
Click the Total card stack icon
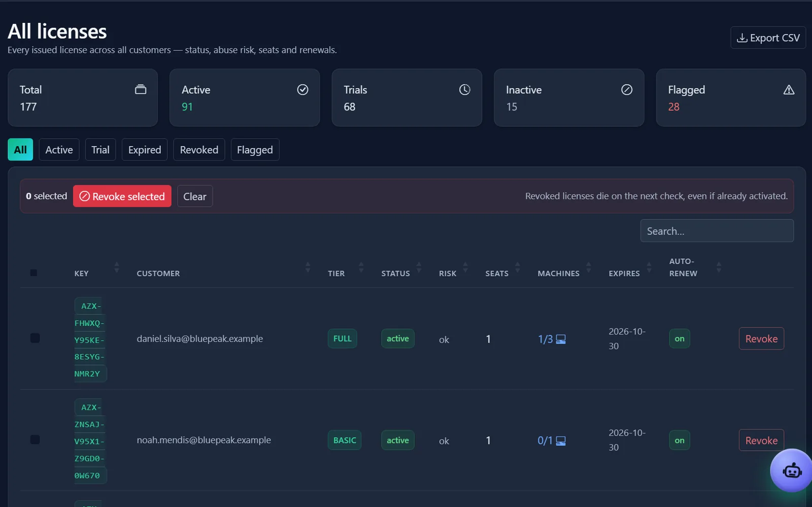coord(141,90)
